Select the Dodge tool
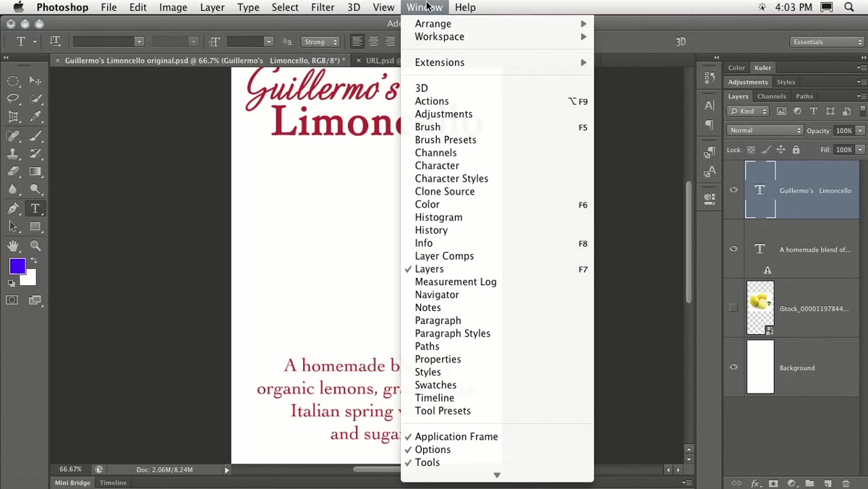 [x=35, y=190]
